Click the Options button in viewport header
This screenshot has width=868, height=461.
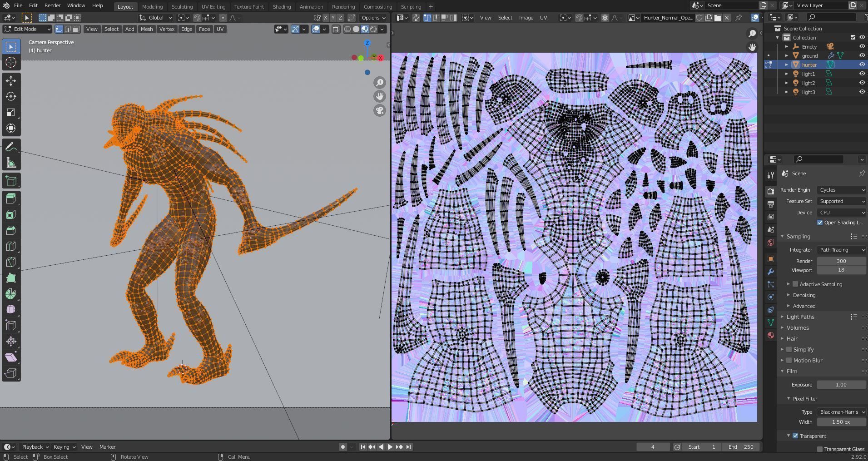pyautogui.click(x=373, y=18)
